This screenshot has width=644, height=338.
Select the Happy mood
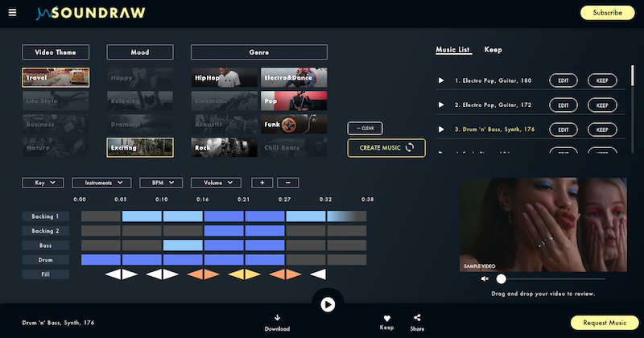tap(140, 77)
